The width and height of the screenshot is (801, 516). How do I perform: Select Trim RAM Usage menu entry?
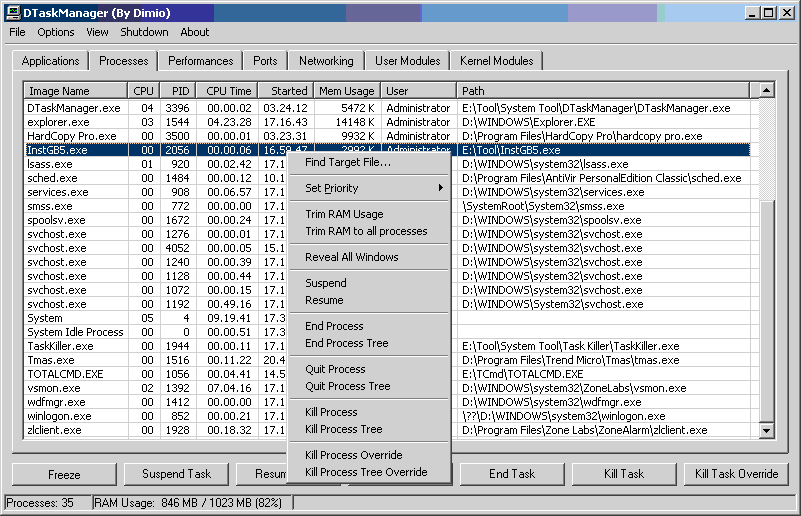coord(344,214)
